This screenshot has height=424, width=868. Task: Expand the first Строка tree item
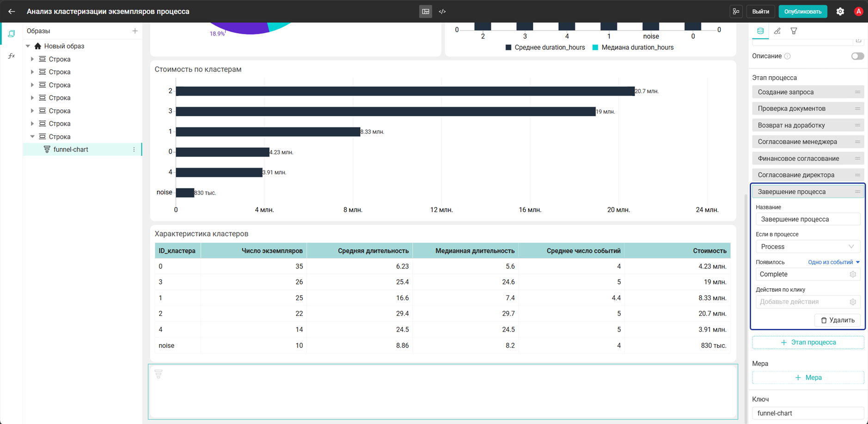32,59
